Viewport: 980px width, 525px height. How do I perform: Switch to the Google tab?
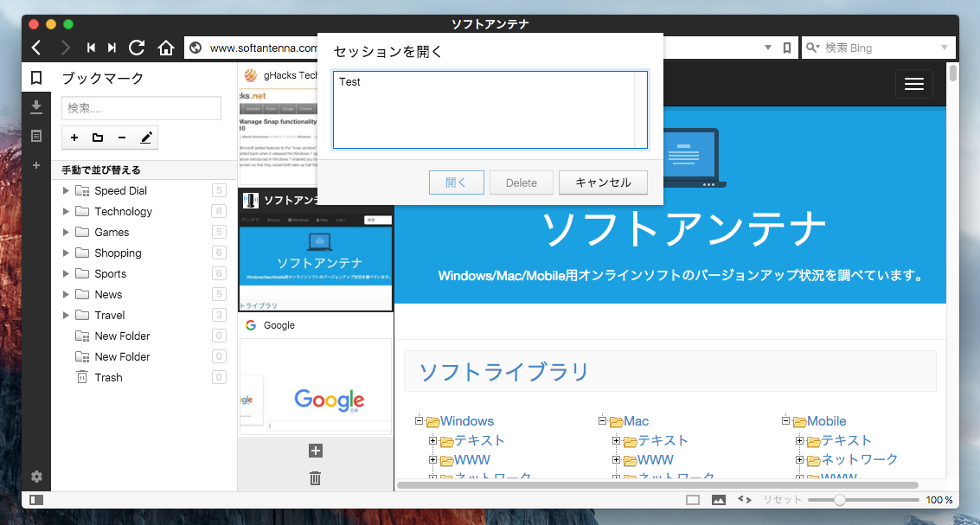click(x=316, y=325)
